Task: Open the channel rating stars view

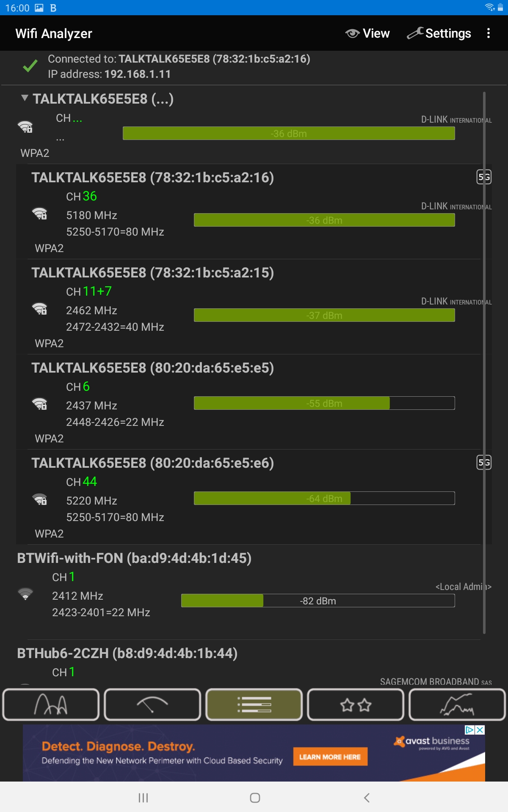Action: click(356, 705)
